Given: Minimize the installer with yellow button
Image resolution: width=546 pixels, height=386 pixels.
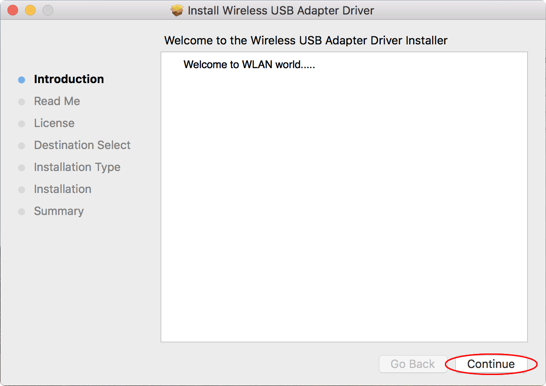Looking at the screenshot, I should (x=30, y=10).
